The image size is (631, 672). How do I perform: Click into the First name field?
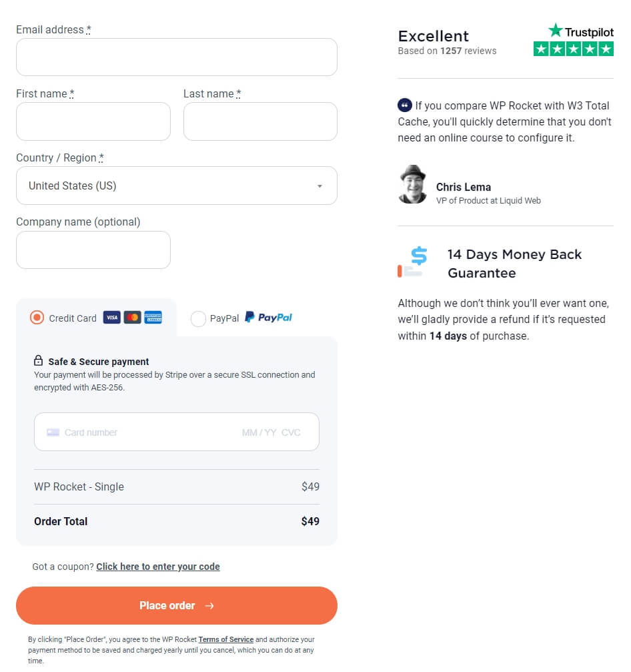pyautogui.click(x=93, y=121)
